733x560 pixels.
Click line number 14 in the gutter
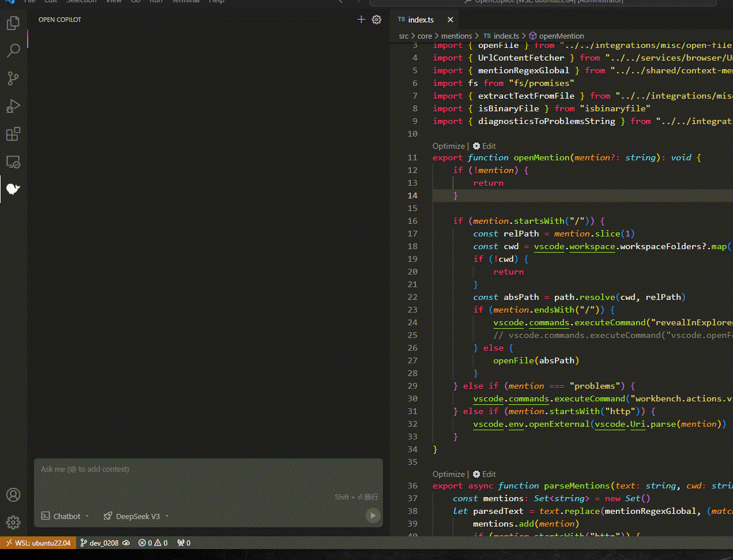pyautogui.click(x=412, y=196)
